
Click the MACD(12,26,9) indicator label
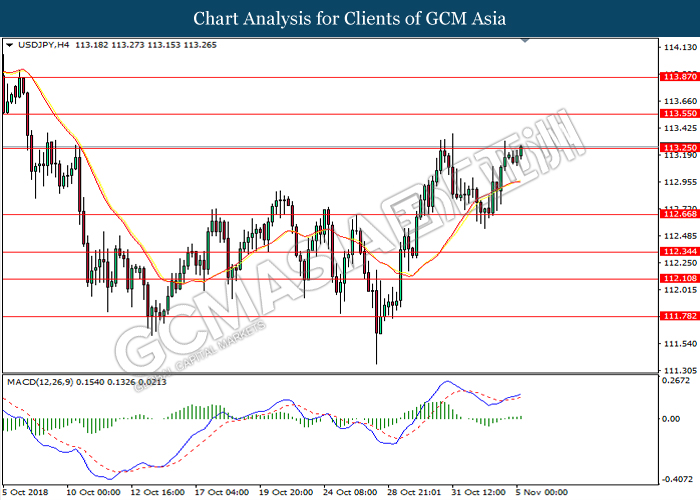tap(40, 382)
